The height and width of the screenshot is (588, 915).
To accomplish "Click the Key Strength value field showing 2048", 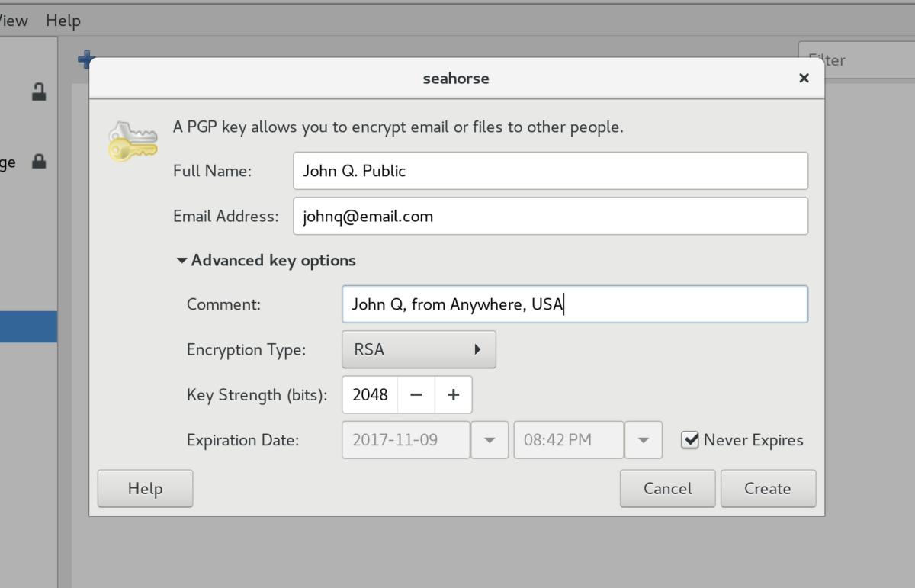I will pos(370,394).
